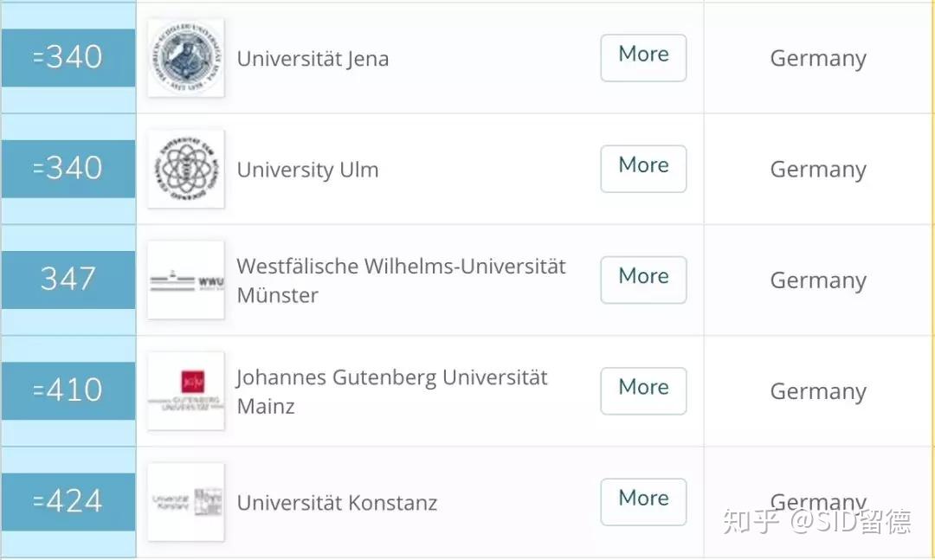The width and height of the screenshot is (935, 560).
Task: Select the Germany label in the Konstanz row
Action: (x=817, y=501)
